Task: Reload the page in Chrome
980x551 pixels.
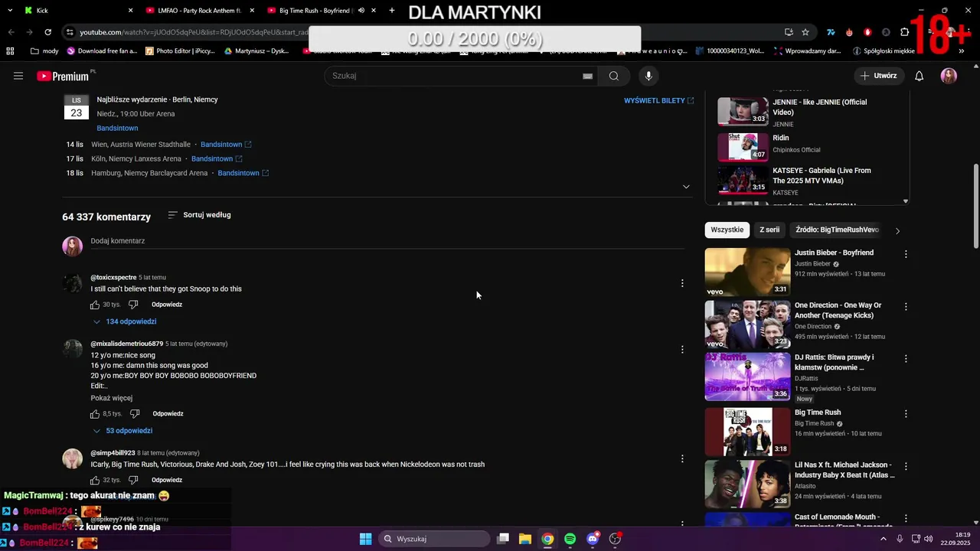Action: [48, 32]
